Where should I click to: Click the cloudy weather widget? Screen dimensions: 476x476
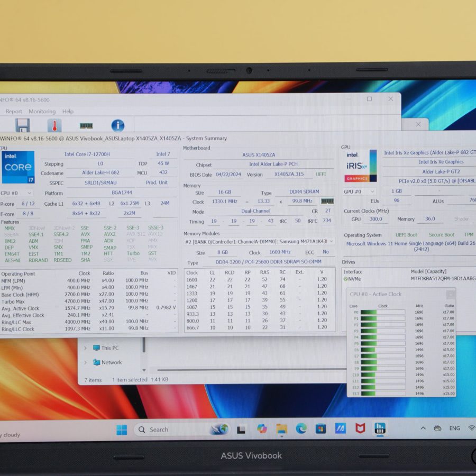pos(10,435)
